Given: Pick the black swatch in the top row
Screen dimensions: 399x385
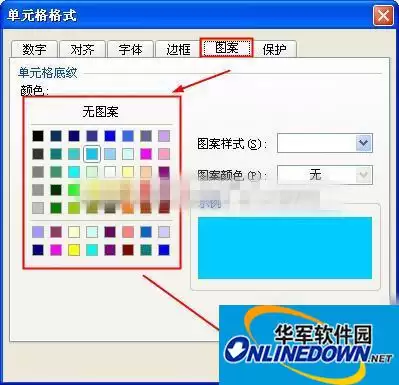Looking at the screenshot, I should coord(38,136).
